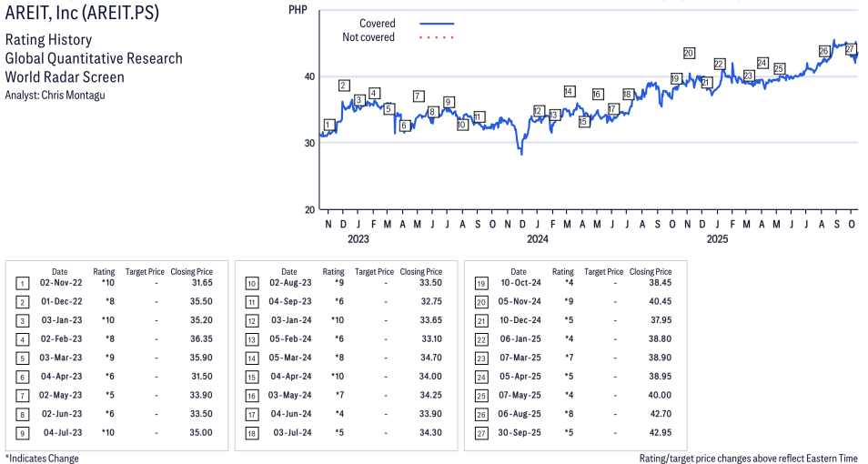Click chart marker 2 on the price graph
Image resolution: width=868 pixels, height=464 pixels.
[x=344, y=86]
